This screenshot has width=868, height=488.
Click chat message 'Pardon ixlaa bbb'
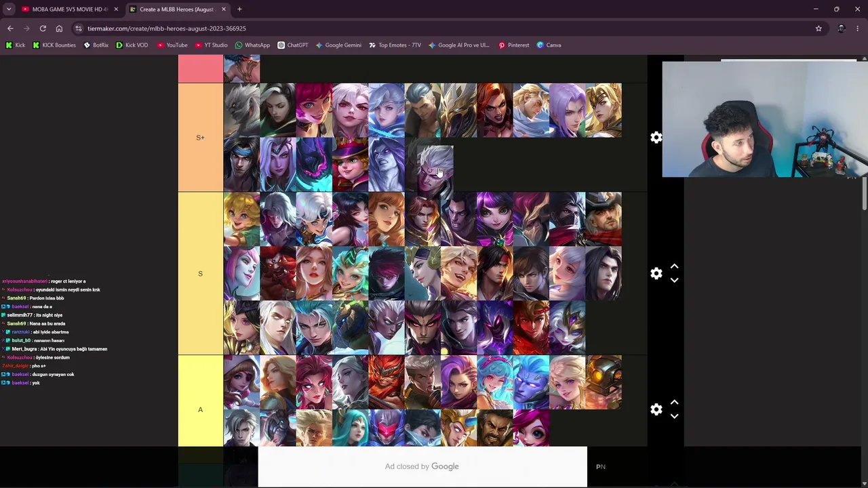(x=47, y=298)
